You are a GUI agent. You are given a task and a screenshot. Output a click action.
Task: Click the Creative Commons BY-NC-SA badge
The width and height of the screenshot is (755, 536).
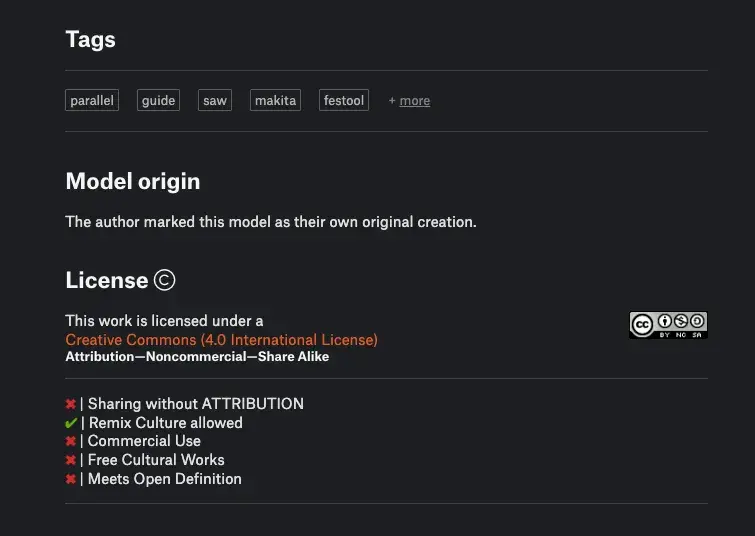pyautogui.click(x=668, y=325)
